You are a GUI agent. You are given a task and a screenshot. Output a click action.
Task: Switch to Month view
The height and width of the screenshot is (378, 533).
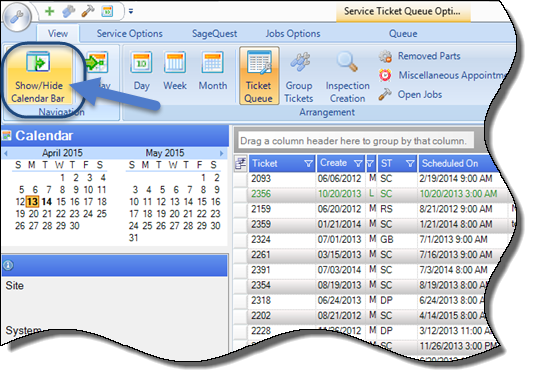[x=213, y=71]
